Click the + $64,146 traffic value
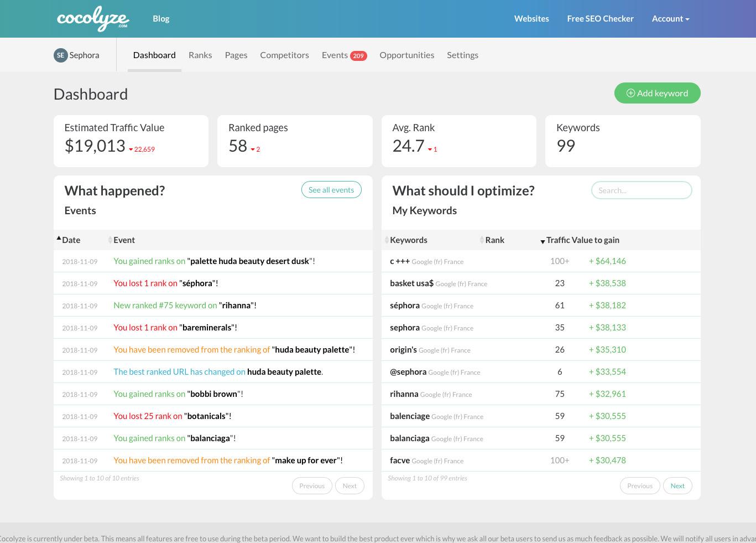 pos(607,261)
